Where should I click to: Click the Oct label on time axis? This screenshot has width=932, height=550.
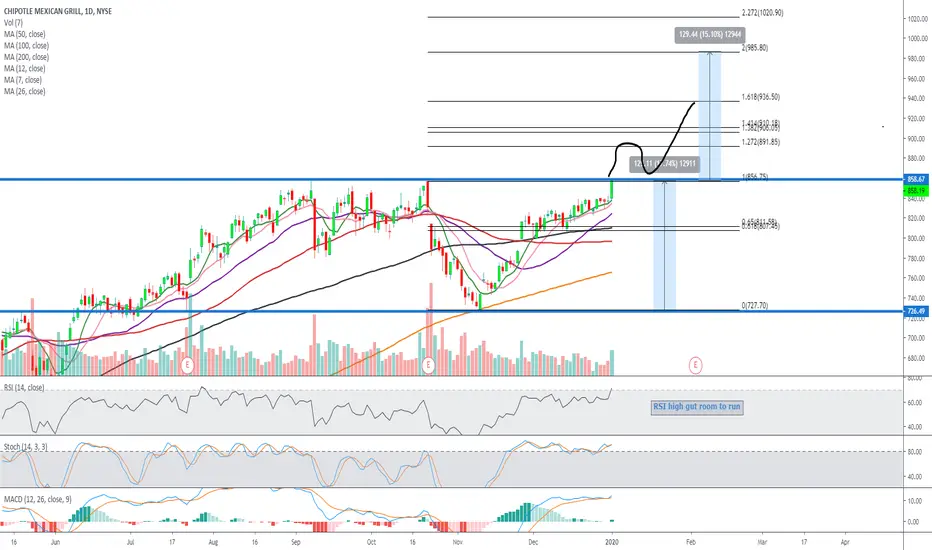click(371, 542)
